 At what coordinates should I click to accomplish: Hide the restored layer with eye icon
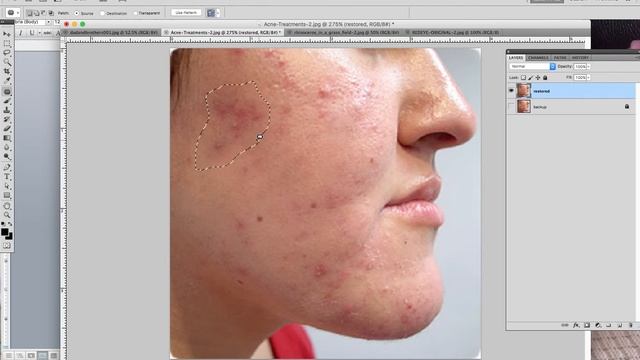(511, 91)
